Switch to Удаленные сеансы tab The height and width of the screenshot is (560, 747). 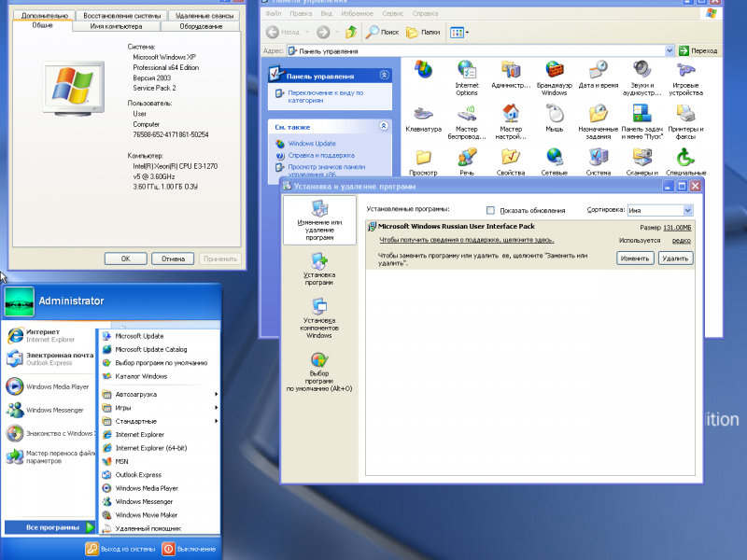(x=204, y=16)
